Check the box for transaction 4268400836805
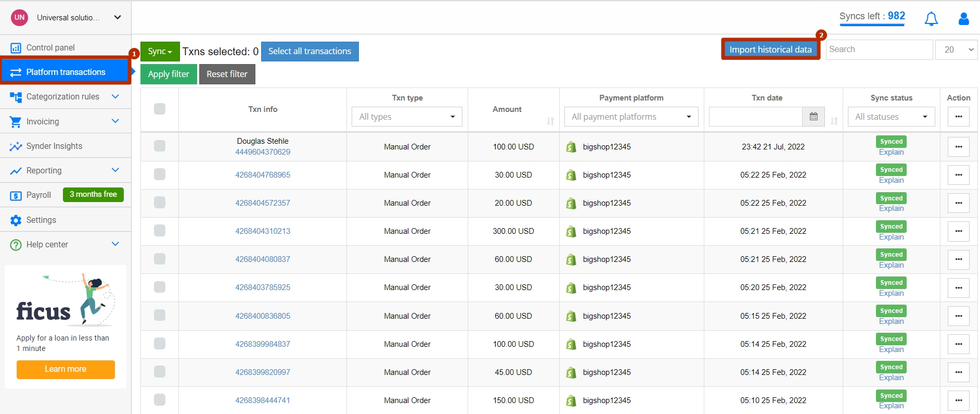The height and width of the screenshot is (414, 980). (x=160, y=315)
